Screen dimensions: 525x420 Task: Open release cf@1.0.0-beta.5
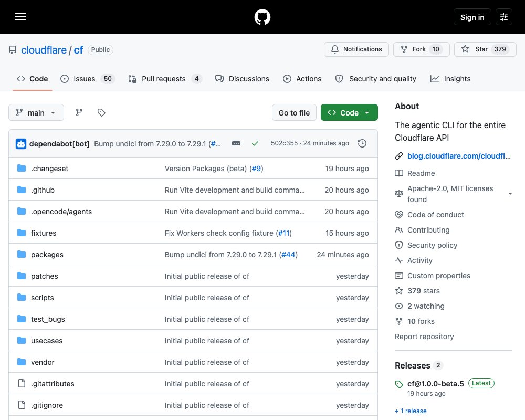point(435,384)
